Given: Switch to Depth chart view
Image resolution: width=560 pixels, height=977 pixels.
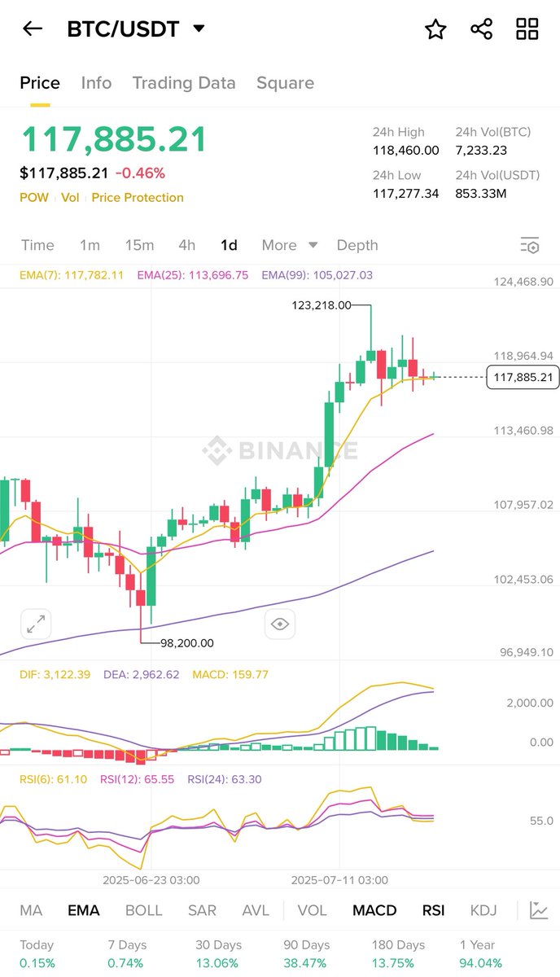Looking at the screenshot, I should coord(357,245).
